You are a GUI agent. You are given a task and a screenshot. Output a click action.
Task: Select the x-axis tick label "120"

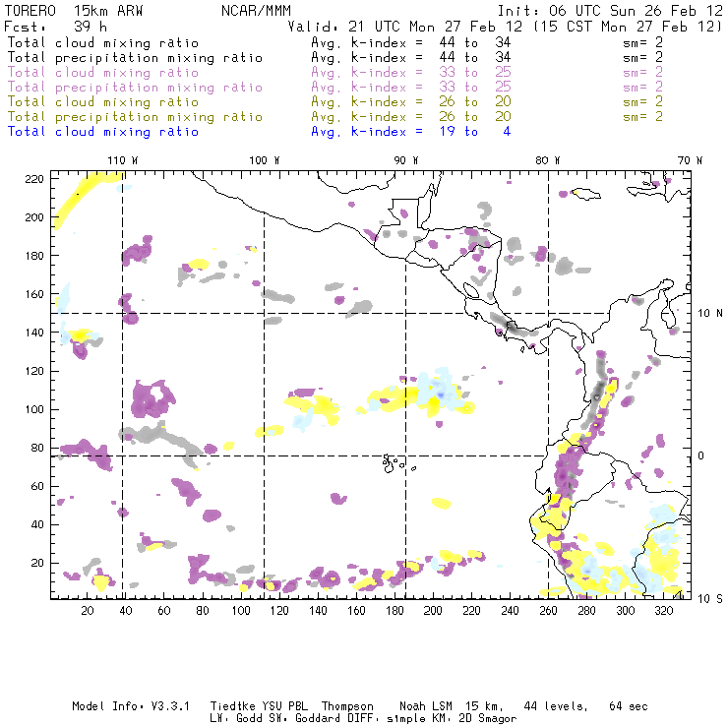tap(279, 611)
